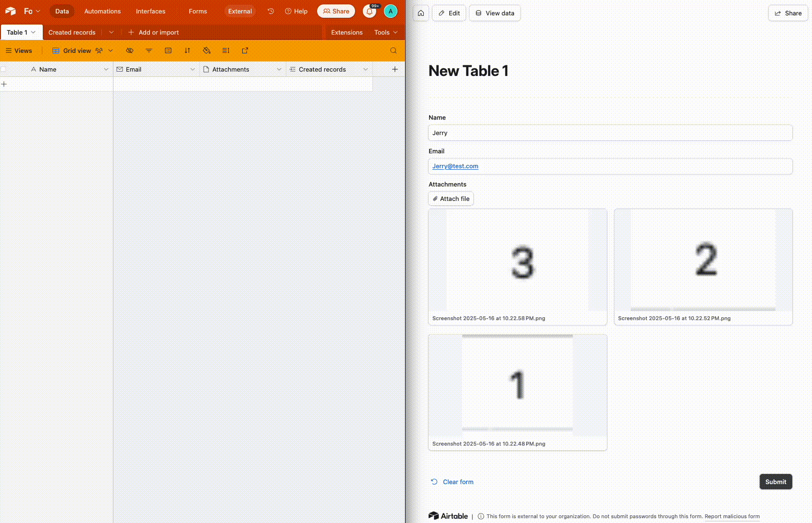Switch to the Automations tab

(x=102, y=11)
